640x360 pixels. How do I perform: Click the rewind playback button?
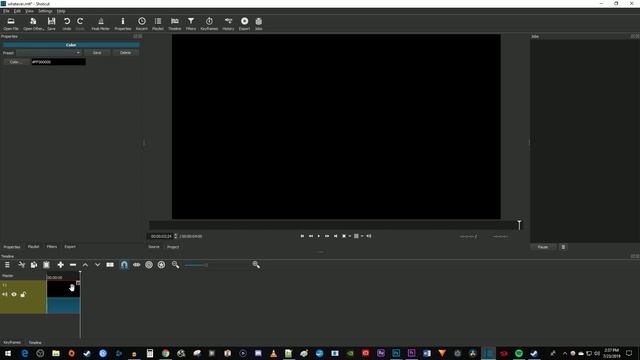tap(311, 236)
